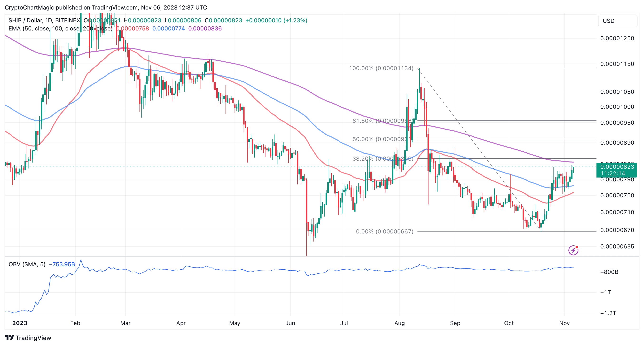Click the Apr time axis label
The height and width of the screenshot is (346, 644).
click(181, 323)
